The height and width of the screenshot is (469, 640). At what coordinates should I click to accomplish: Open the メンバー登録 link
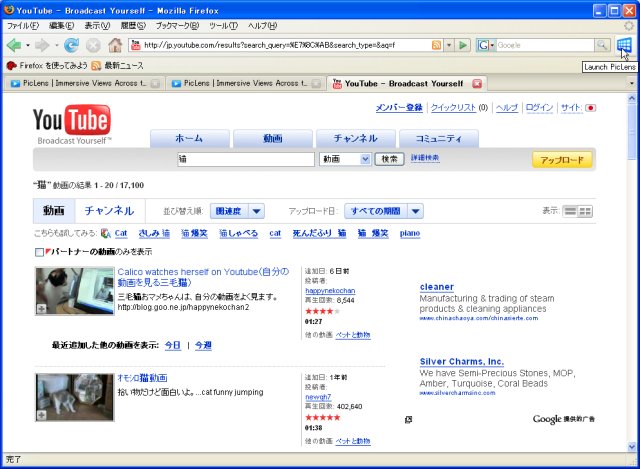(399, 108)
